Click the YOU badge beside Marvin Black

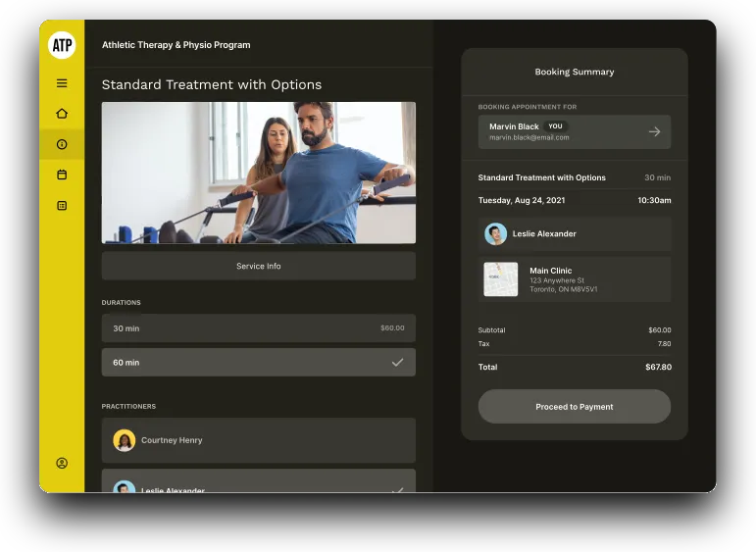[555, 126]
